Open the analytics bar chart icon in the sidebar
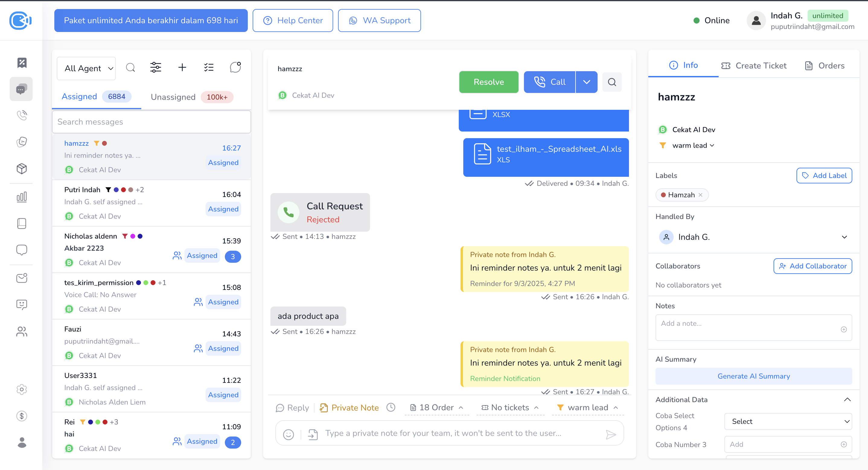 21,196
